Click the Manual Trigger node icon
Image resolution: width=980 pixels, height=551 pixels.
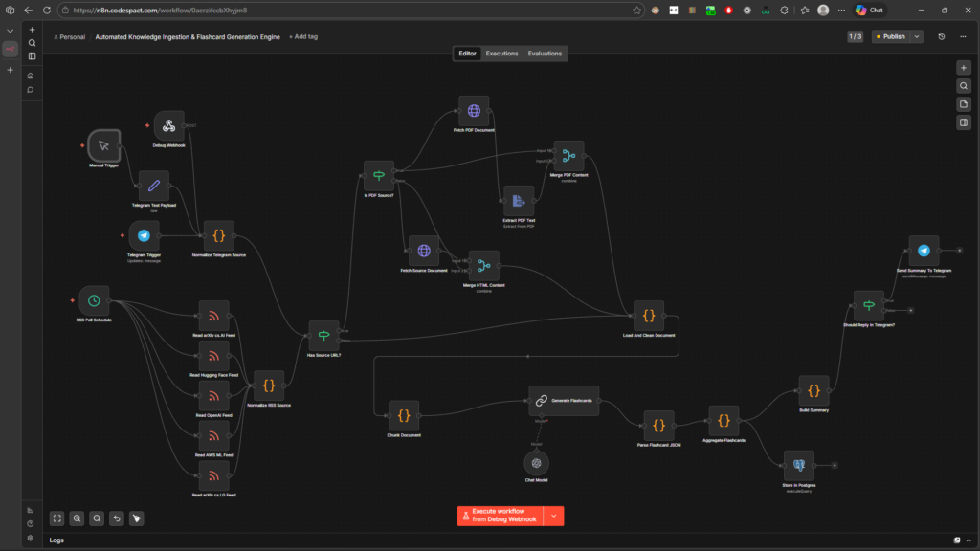point(103,145)
